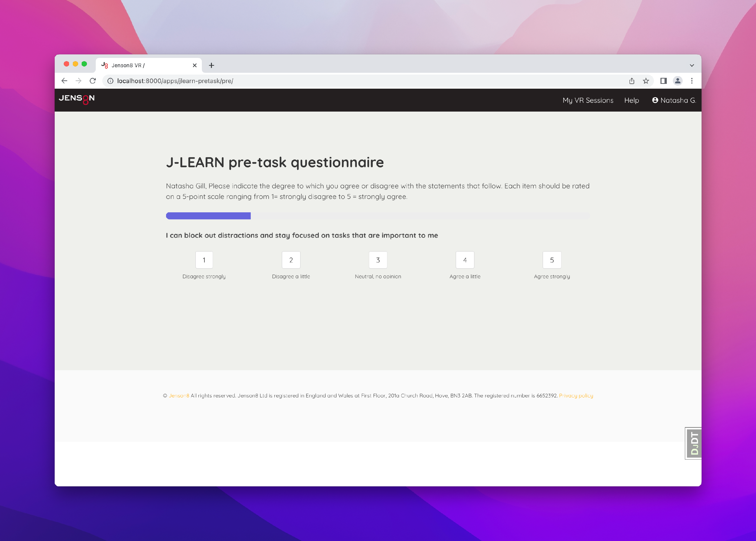Click the distractions statement question text
This screenshot has height=541, width=756.
[x=302, y=235]
